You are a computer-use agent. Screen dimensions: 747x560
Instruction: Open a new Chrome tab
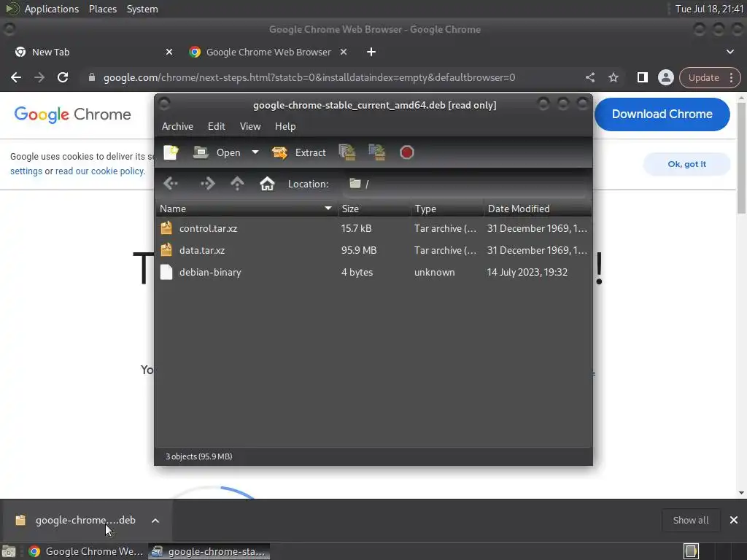371,52
